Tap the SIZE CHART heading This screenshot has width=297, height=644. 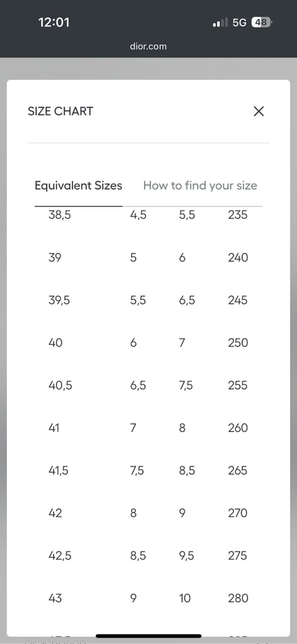(60, 111)
